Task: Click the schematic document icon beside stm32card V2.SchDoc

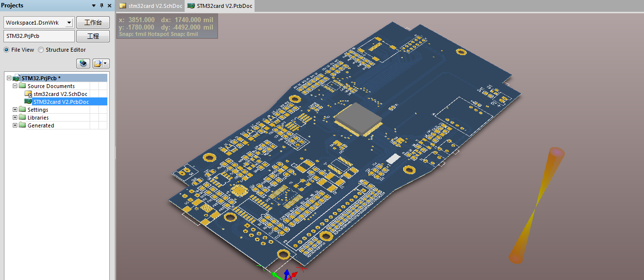Action: (x=28, y=94)
